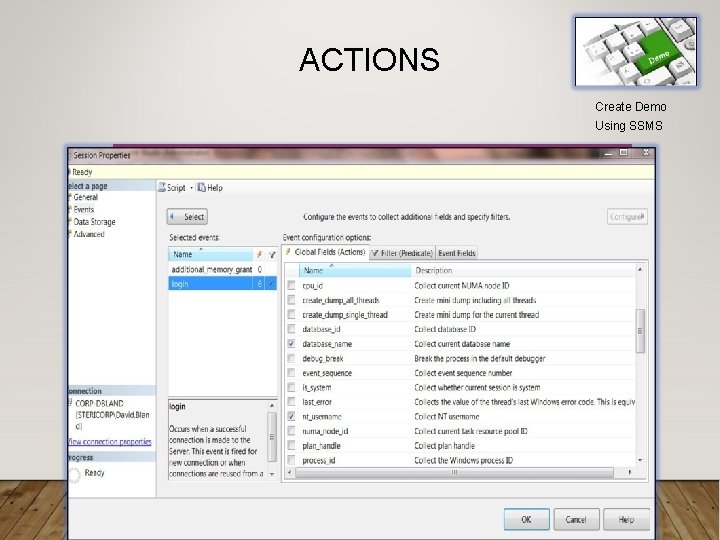Click actions list scroll down arrow
The width and height of the screenshot is (720, 540).
coord(640,460)
